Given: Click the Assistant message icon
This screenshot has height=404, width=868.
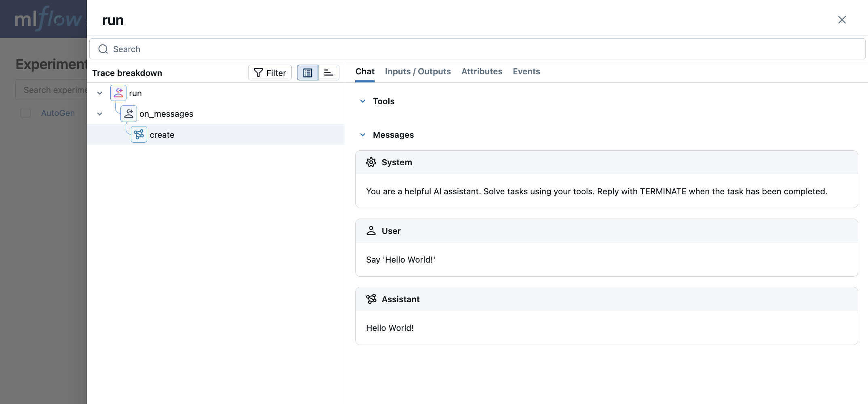Looking at the screenshot, I should 371,299.
